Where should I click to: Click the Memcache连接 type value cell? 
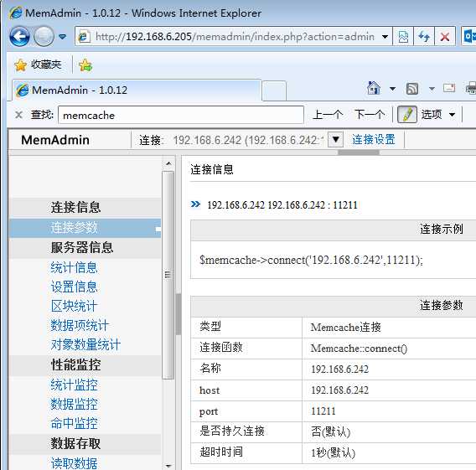345,328
